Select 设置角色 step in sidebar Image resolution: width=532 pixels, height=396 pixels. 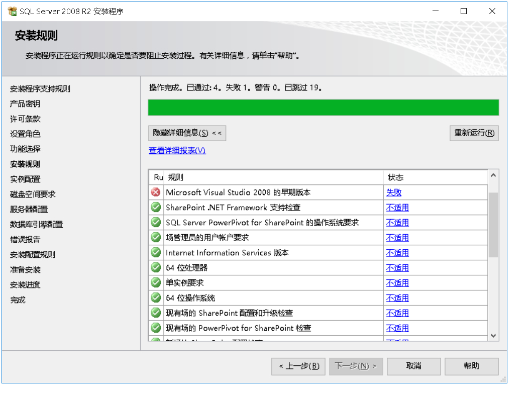click(x=25, y=134)
